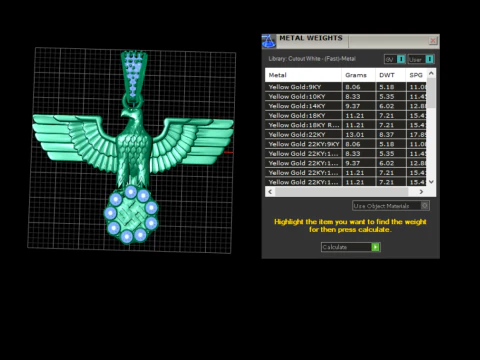This screenshot has width=480, height=360.
Task: Click the DWT column header
Action: (390, 75)
